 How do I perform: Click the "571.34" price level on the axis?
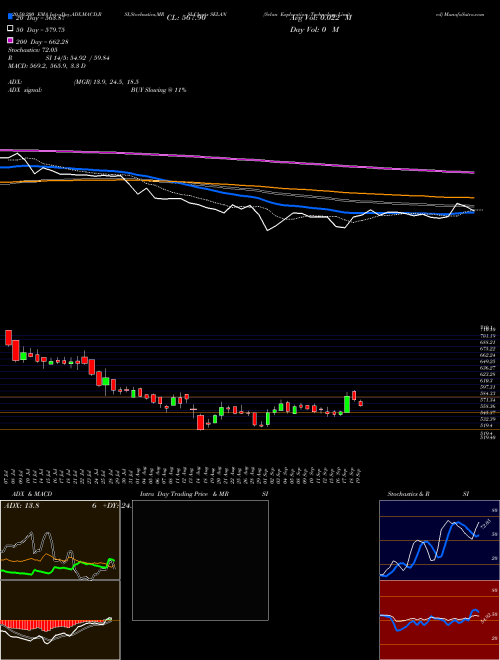pos(487,400)
